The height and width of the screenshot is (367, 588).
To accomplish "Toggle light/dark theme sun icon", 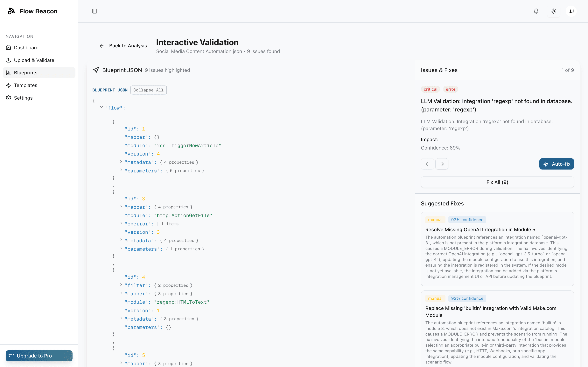I will pyautogui.click(x=554, y=11).
